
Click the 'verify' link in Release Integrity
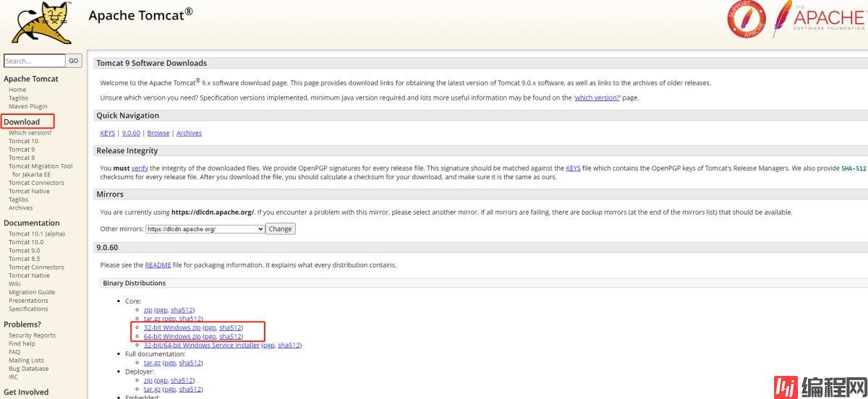click(140, 168)
